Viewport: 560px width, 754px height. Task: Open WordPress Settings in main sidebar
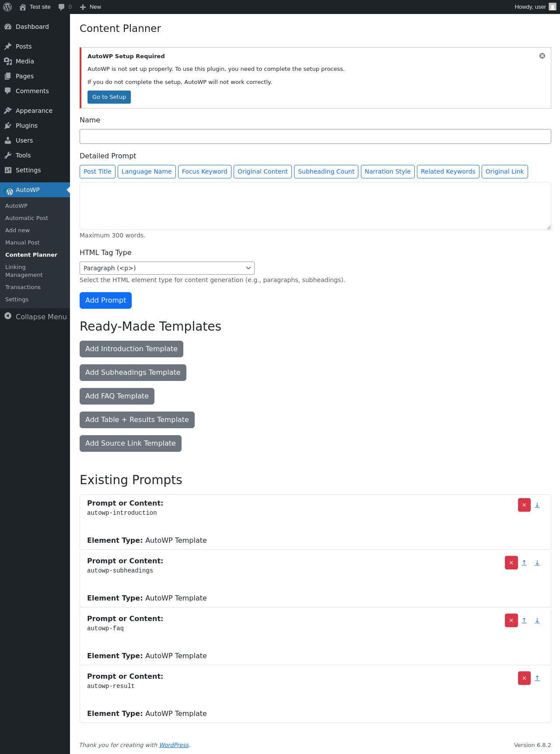pyautogui.click(x=35, y=170)
